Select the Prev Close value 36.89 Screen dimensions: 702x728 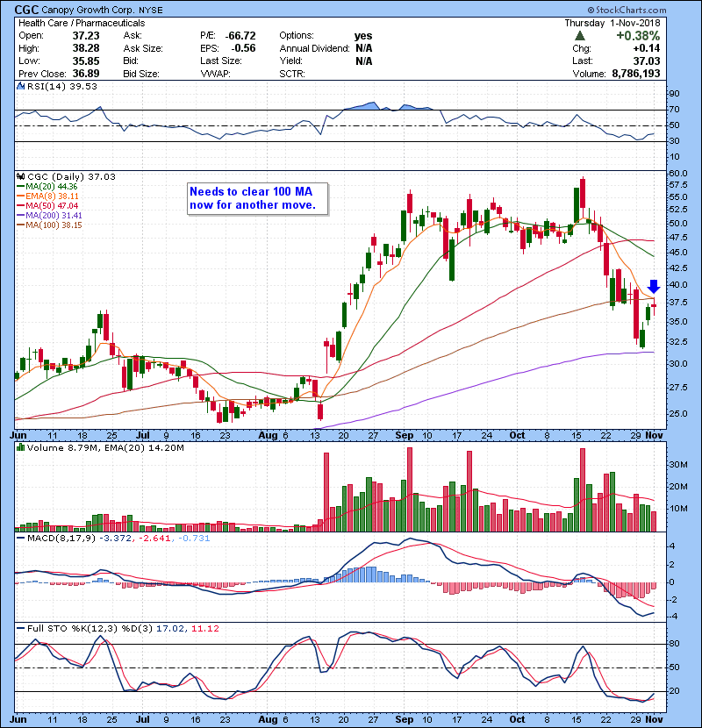click(86, 74)
